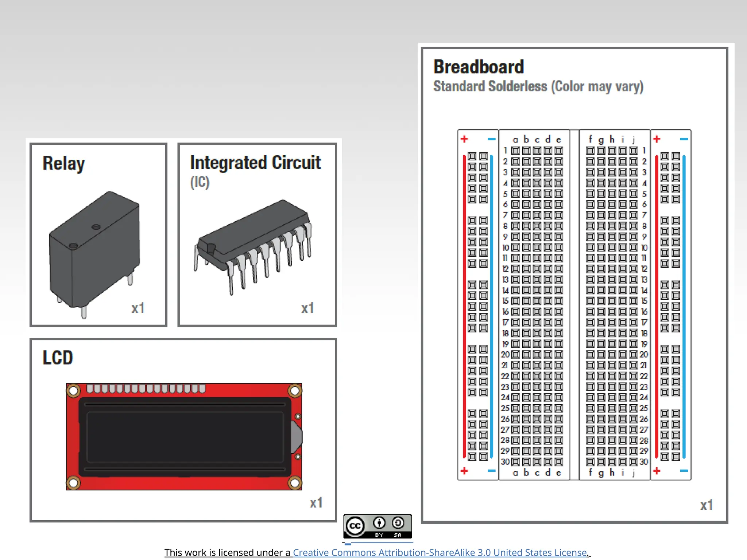Click the breadboard center divider channel
This screenshot has height=560, width=747.
[x=574, y=304]
